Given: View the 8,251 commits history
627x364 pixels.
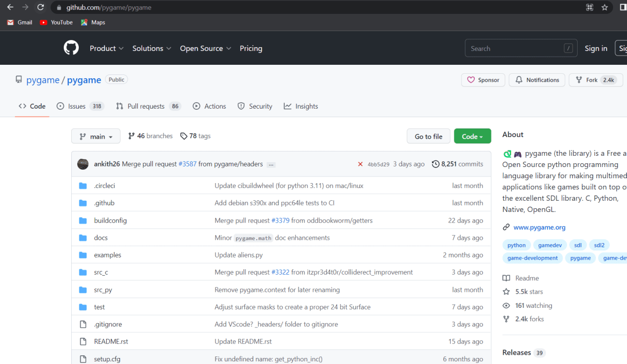Looking at the screenshot, I should click(x=458, y=164).
